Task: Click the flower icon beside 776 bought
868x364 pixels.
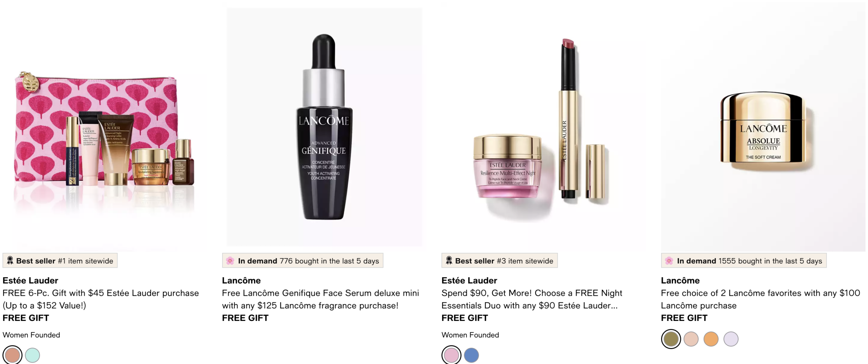Action: pos(230,261)
